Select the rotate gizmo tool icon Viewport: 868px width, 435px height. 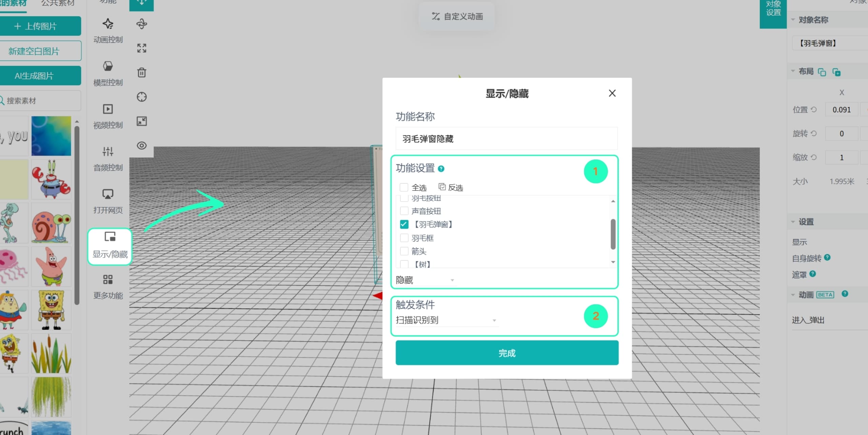pos(142,24)
